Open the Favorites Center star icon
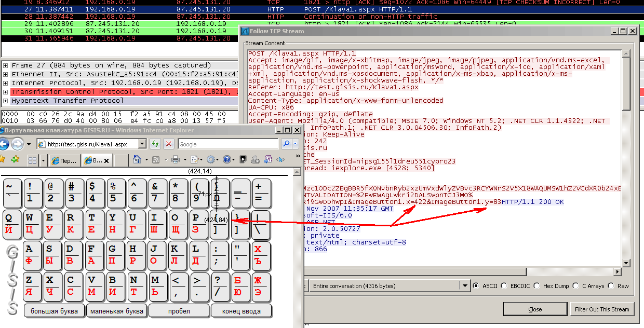 pos(2,159)
